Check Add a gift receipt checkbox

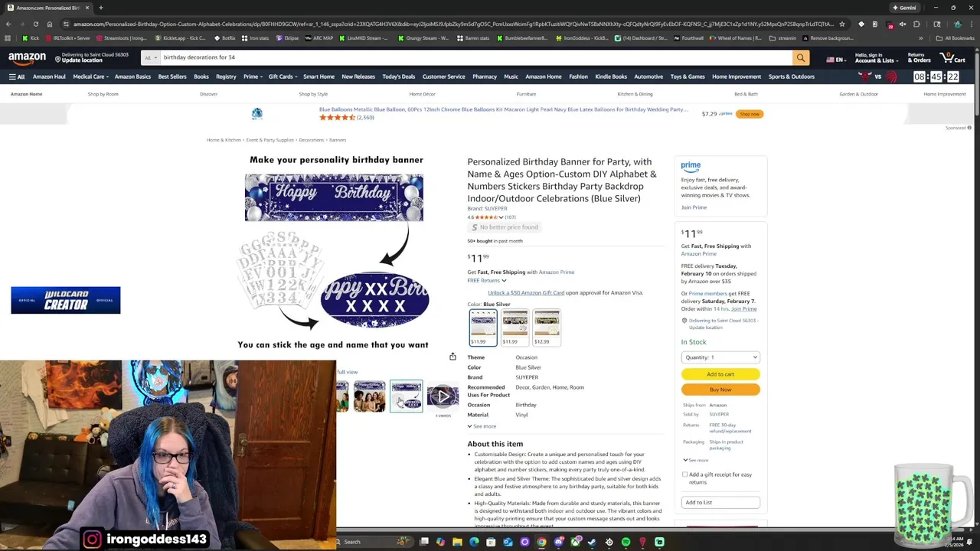tap(684, 474)
